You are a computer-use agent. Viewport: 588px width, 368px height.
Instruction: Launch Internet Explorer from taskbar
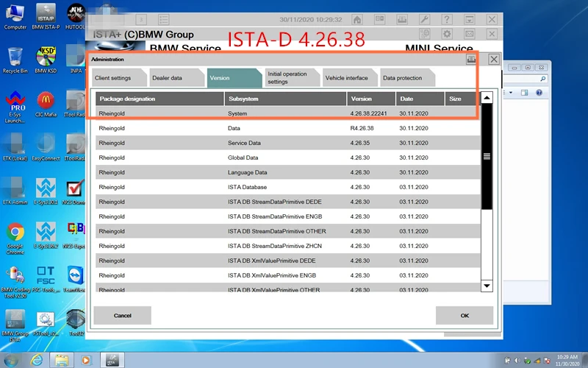[x=37, y=361]
